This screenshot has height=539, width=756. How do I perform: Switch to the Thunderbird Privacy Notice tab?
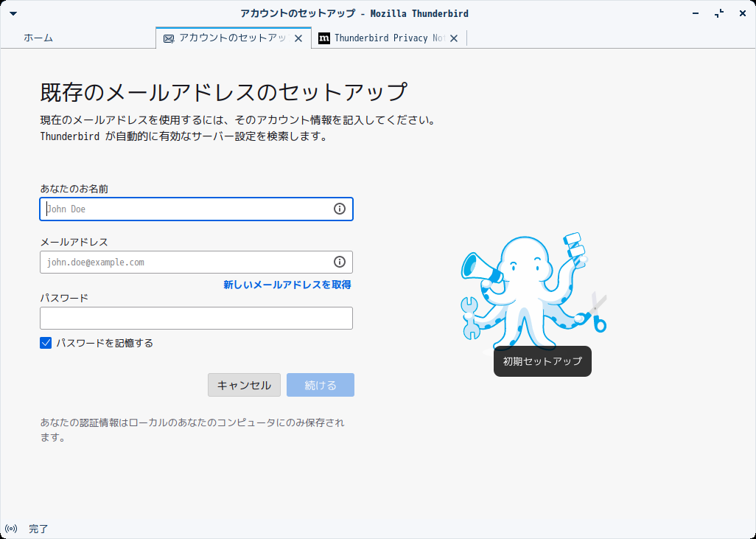pyautogui.click(x=389, y=38)
